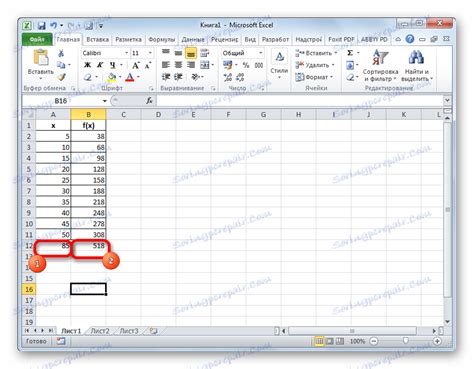Select Normal view in status bar
This screenshot has height=369, width=474.
(x=319, y=341)
